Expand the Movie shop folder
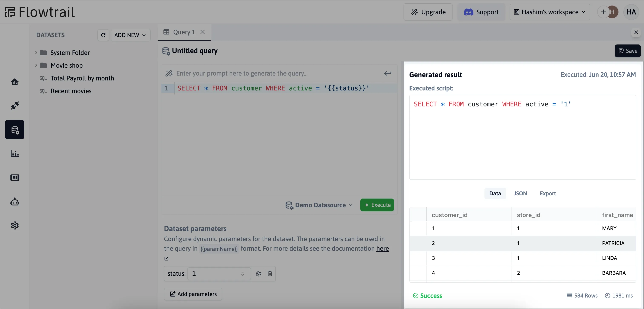 point(36,65)
